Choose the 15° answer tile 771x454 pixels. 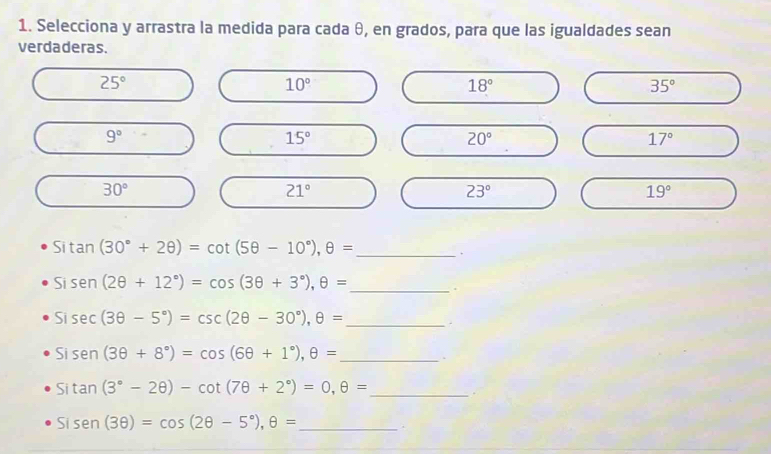(x=298, y=136)
